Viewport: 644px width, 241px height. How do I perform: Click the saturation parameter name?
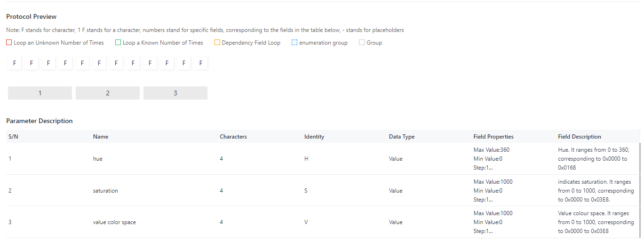click(x=105, y=191)
